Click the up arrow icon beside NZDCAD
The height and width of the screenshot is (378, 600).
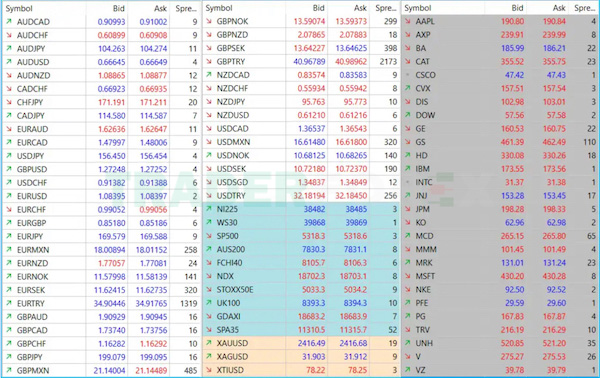(x=209, y=75)
